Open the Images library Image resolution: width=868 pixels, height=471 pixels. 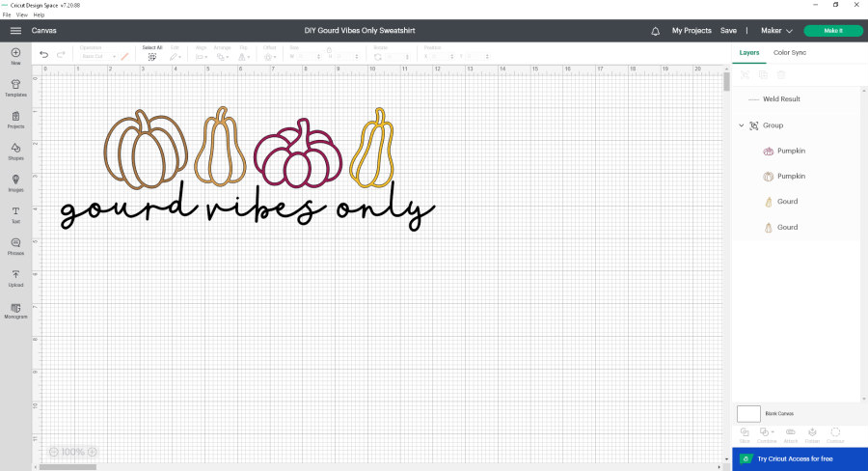pos(15,181)
